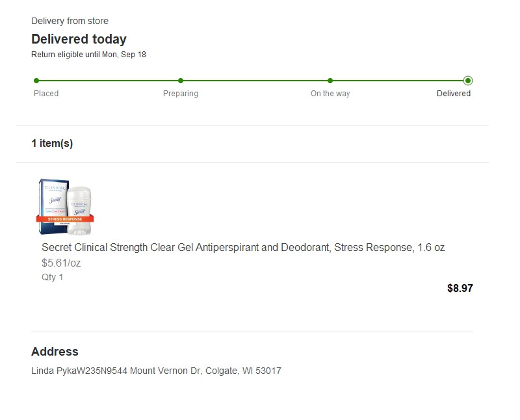This screenshot has width=520, height=420.
Task: Open the Secret deodorant product image
Action: pyautogui.click(x=65, y=205)
